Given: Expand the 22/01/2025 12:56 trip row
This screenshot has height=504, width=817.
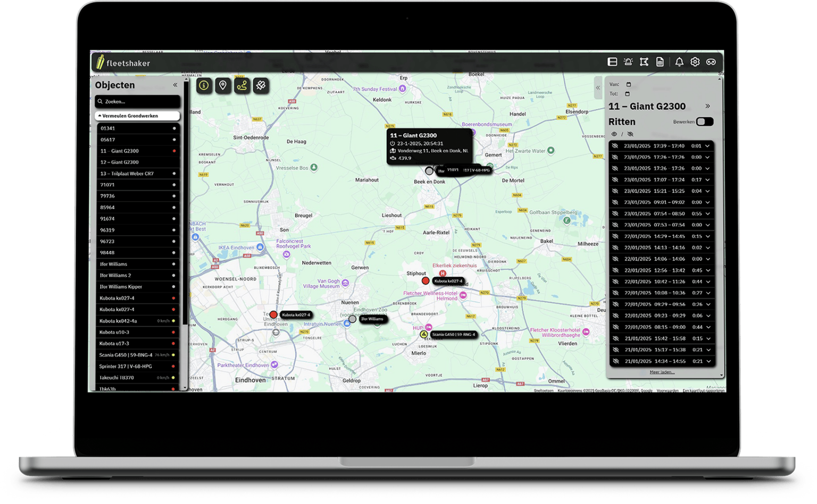Looking at the screenshot, I should point(707,270).
